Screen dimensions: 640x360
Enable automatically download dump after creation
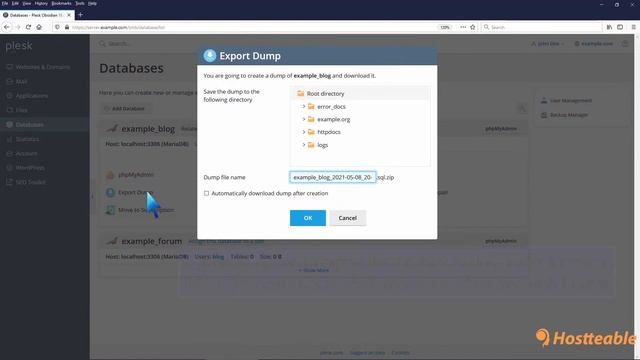[207, 193]
